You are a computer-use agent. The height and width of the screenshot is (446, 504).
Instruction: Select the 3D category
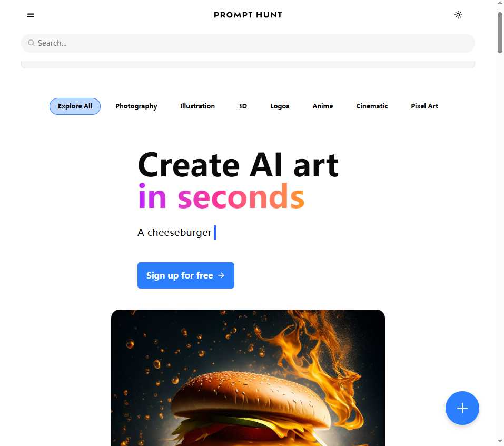[x=242, y=106]
